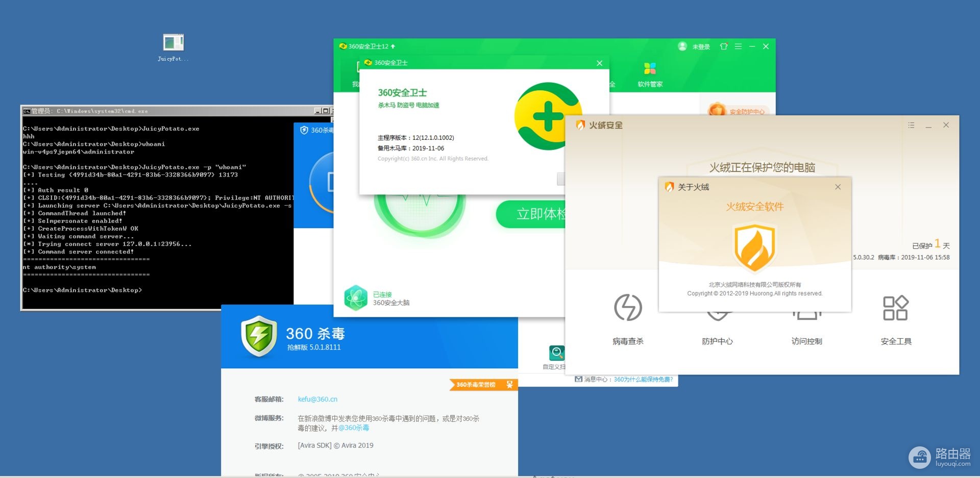Click the large 360 plus logo in about dialog
980x478 pixels.
[x=548, y=116]
